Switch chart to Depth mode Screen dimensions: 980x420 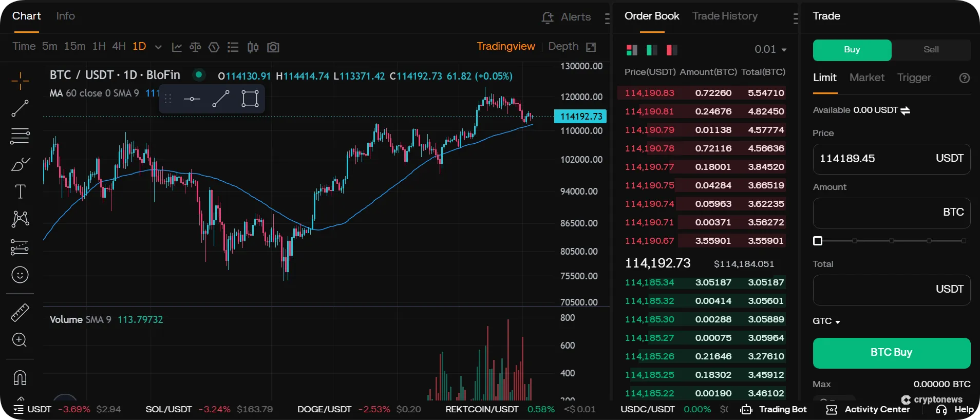coord(563,46)
